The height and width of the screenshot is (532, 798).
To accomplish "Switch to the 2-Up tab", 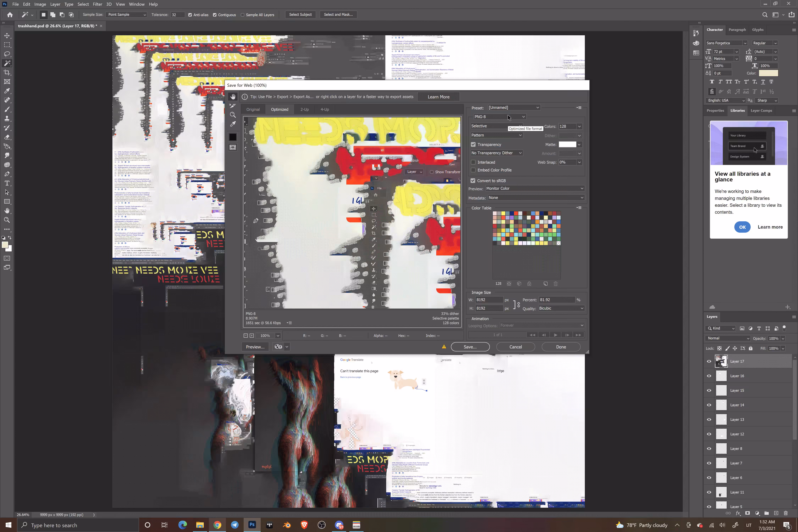I will point(304,109).
